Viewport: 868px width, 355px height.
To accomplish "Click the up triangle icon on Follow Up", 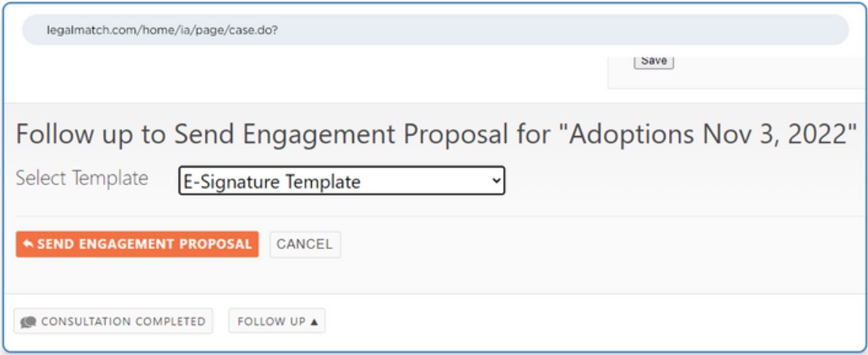I will pos(314,322).
